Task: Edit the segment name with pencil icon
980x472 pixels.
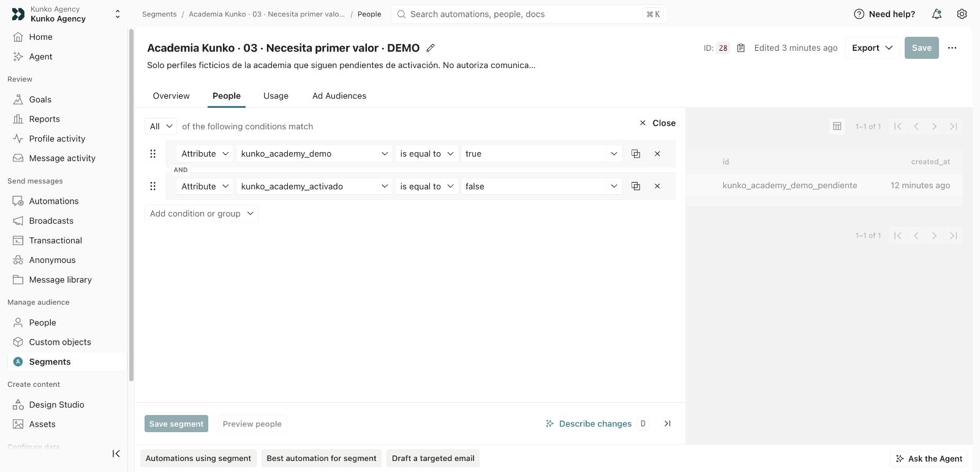Action: pyautogui.click(x=431, y=48)
